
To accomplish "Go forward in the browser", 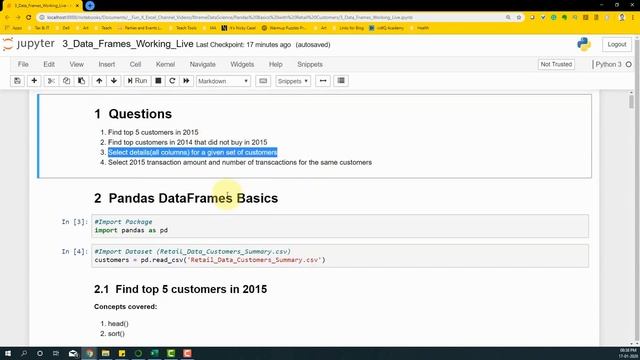I will (x=18, y=18).
